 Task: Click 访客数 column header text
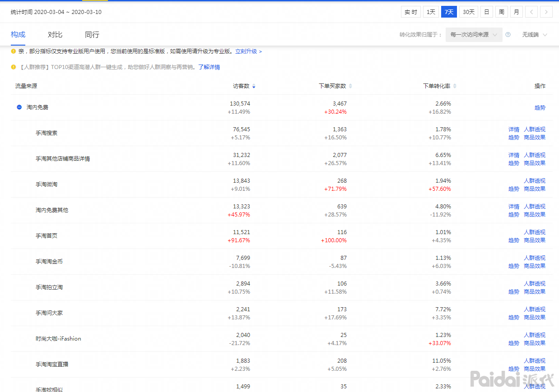pos(241,86)
